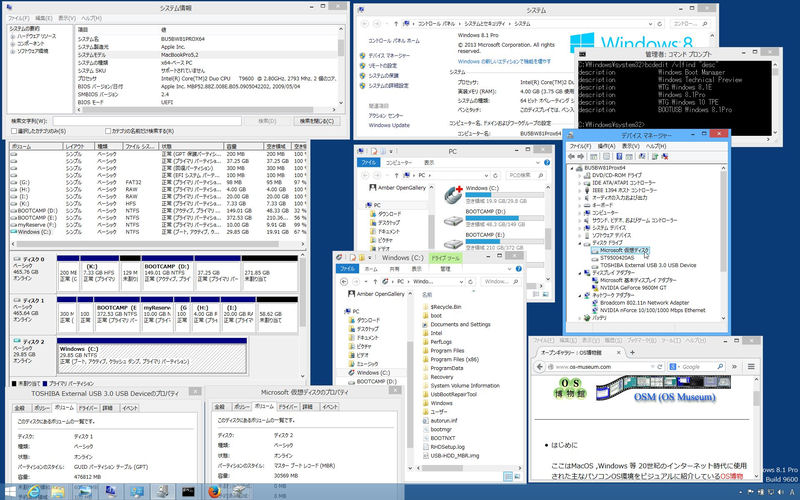Expand ソフトウェア環境 in System Information tree
Viewport: 800px width, 500px height.
13,51
